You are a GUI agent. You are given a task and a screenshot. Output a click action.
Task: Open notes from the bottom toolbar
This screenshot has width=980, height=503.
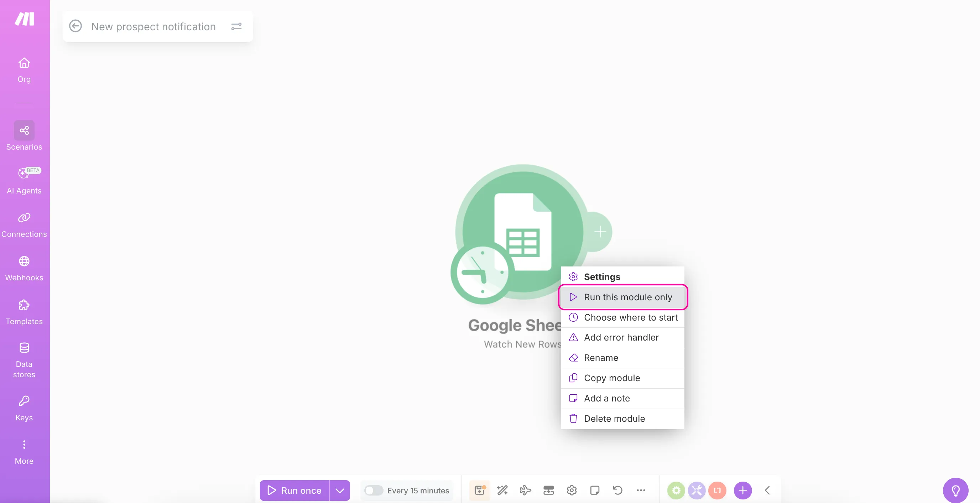(x=595, y=490)
